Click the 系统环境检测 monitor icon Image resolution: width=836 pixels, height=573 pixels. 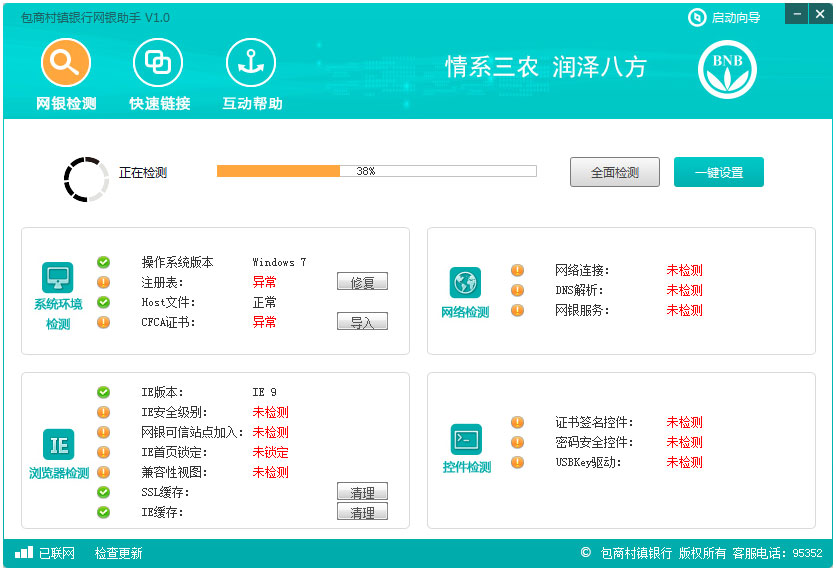point(58,278)
